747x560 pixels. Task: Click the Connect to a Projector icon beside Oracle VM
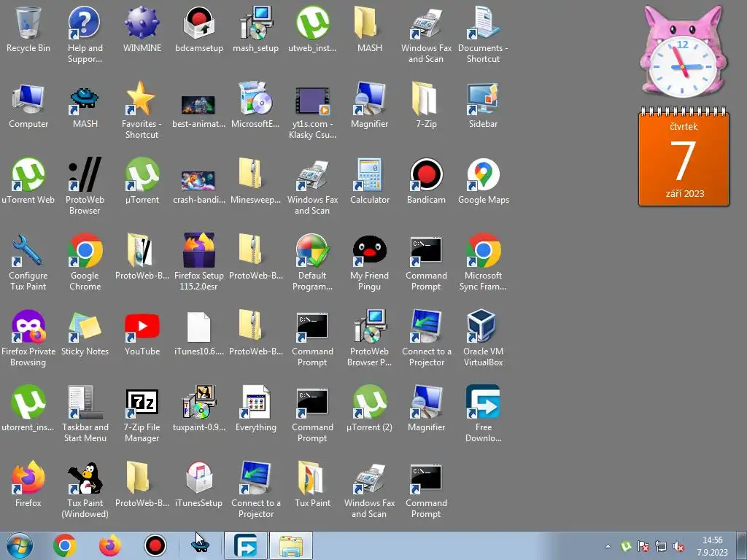[x=426, y=326]
